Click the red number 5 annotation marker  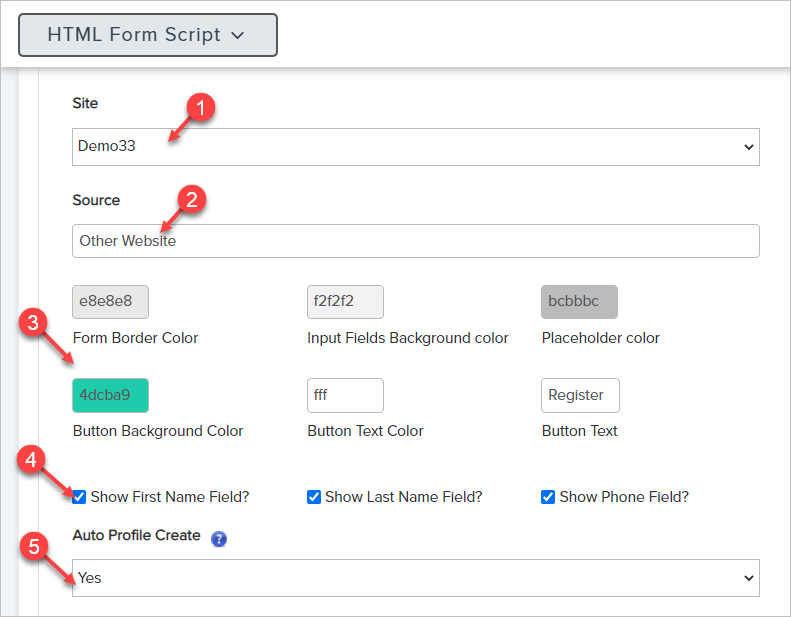coord(33,547)
